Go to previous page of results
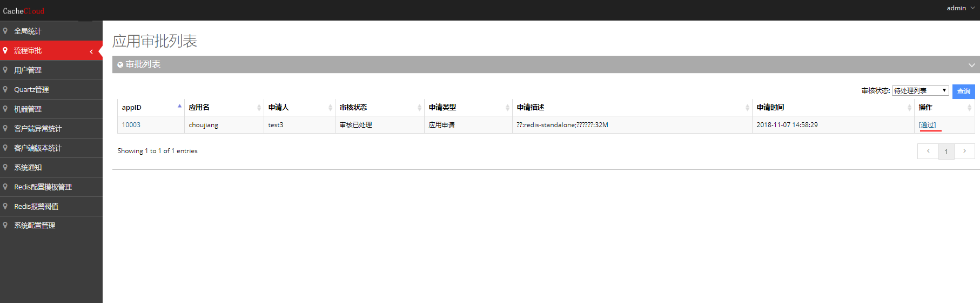Image resolution: width=980 pixels, height=303 pixels. click(928, 151)
